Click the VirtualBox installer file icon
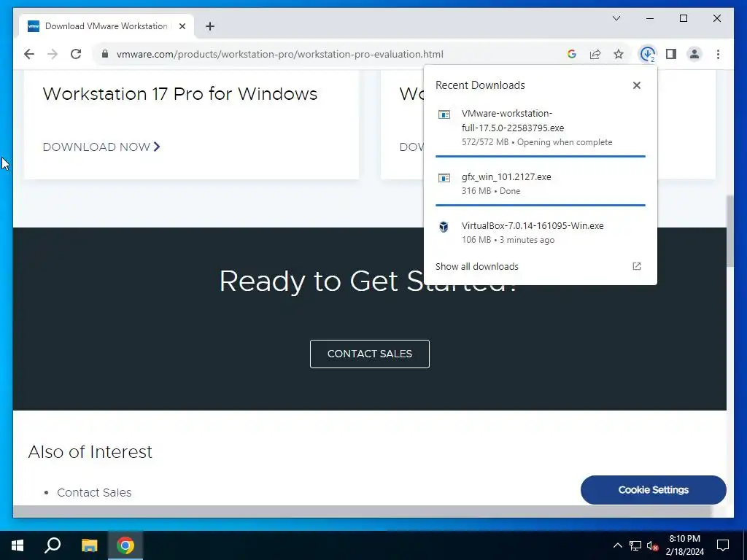Viewport: 747px width, 560px height. coord(444,227)
